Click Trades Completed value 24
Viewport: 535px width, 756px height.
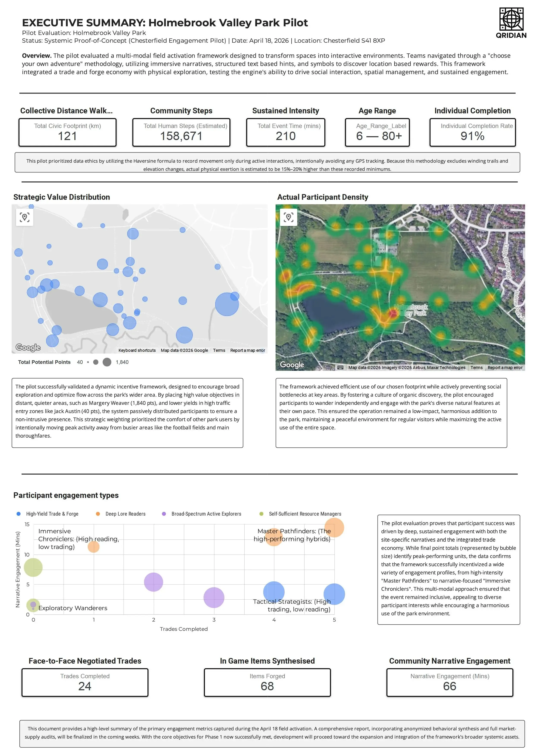85,686
